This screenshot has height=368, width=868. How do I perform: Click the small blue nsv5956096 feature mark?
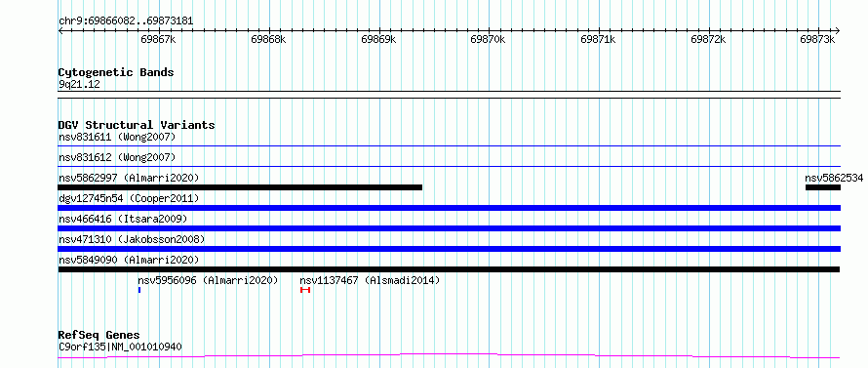coord(139,290)
